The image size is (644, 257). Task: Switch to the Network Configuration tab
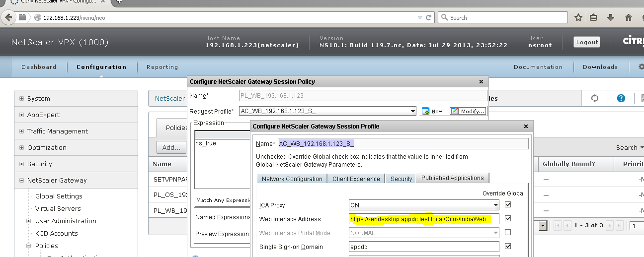point(292,179)
